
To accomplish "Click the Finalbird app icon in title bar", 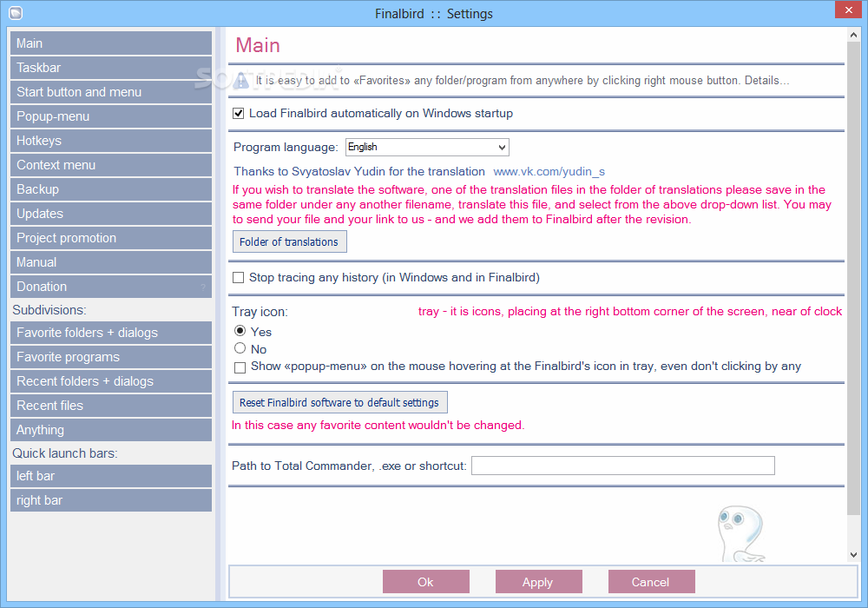I will 15,13.
